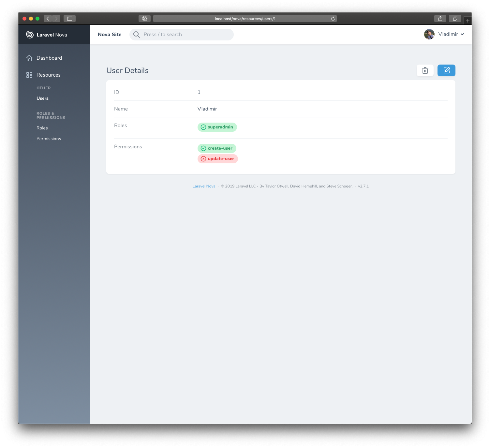Viewport: 490px width, 448px height.
Task: Click Vladimir's profile avatar
Action: 429,34
